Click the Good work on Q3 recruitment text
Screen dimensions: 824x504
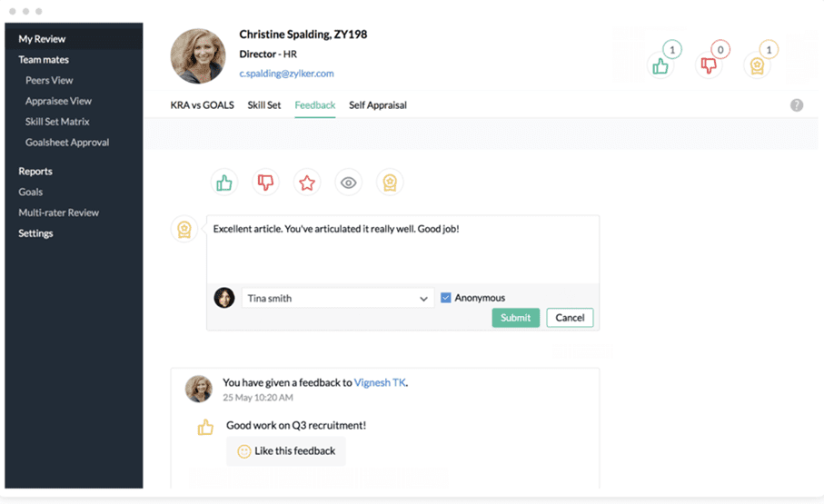[x=296, y=425]
